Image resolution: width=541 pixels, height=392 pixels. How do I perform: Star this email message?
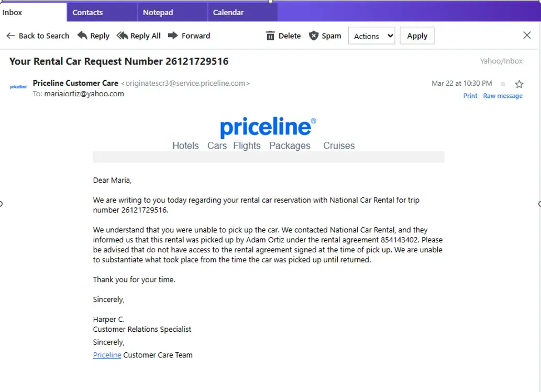coord(519,84)
